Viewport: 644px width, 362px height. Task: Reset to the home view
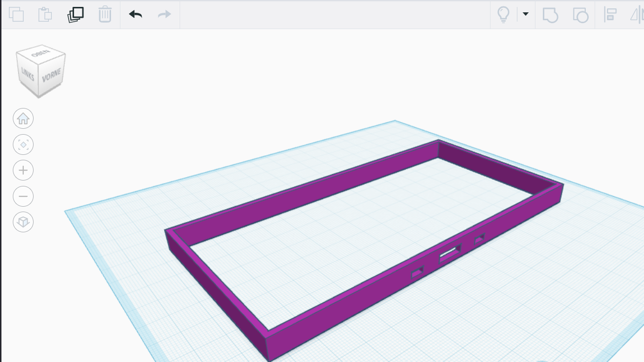(23, 118)
